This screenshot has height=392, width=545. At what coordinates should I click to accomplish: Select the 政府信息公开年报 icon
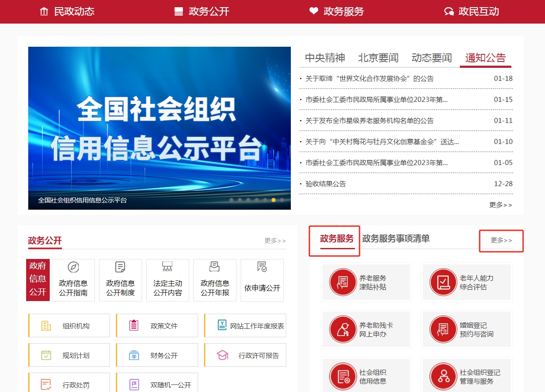215,280
